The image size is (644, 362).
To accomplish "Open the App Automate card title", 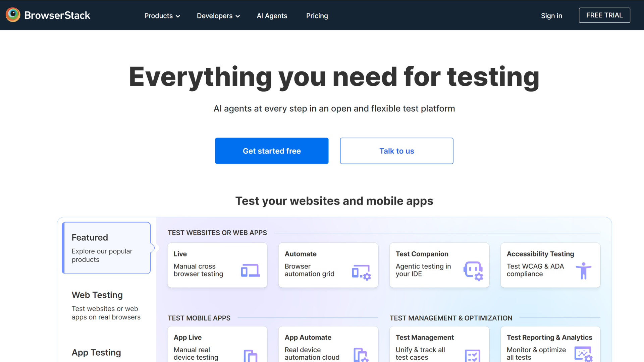I will point(308,337).
